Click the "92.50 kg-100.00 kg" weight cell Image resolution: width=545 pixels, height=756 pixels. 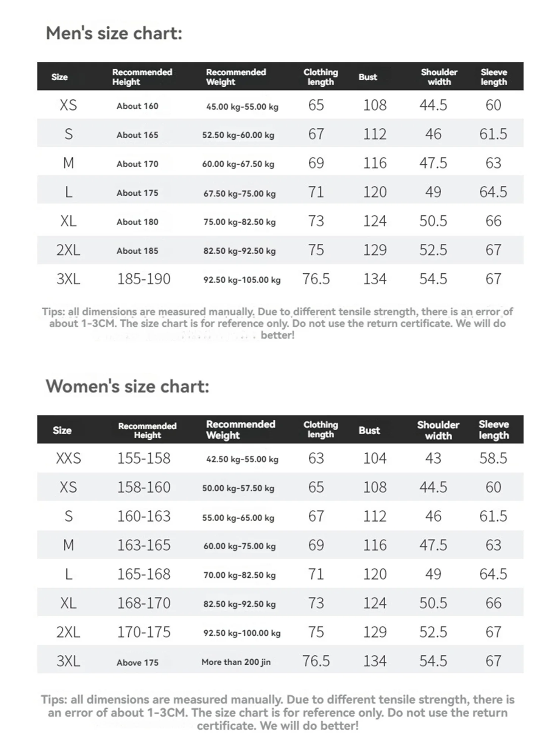(x=242, y=633)
